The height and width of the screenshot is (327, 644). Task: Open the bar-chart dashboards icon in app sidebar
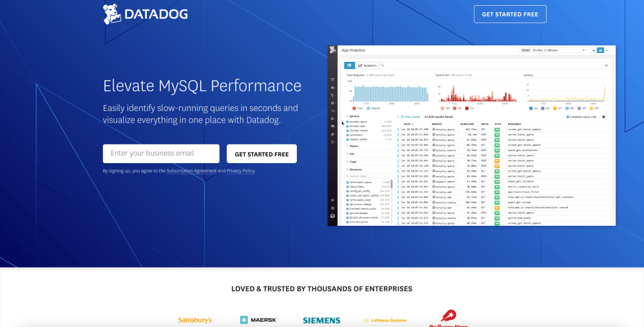pyautogui.click(x=332, y=88)
